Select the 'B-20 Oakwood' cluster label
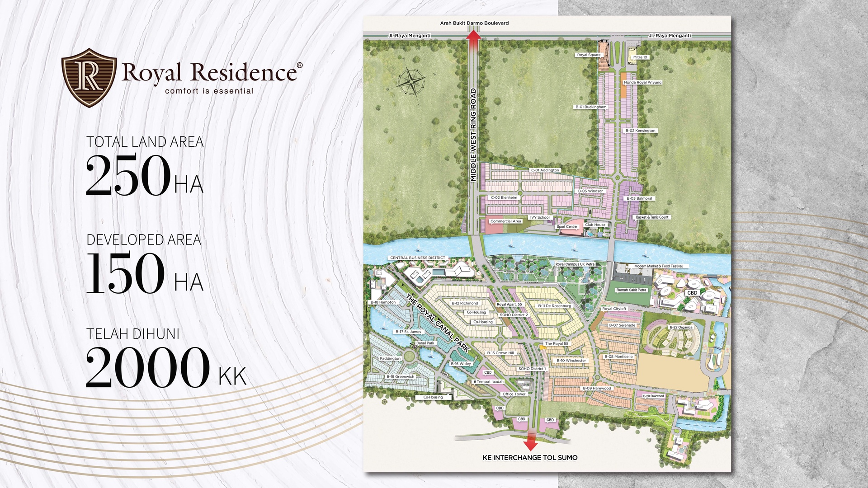 (x=654, y=396)
